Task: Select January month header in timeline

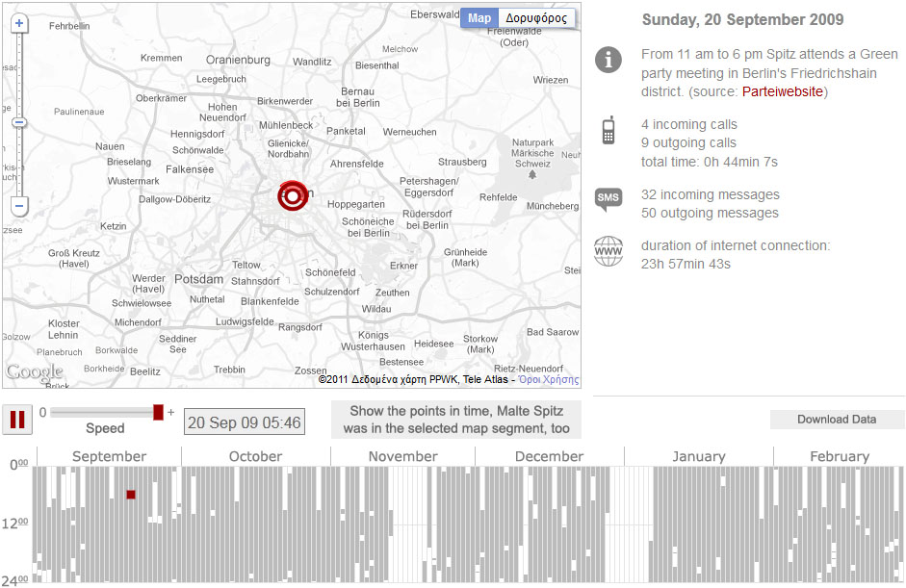Action: coord(699,456)
